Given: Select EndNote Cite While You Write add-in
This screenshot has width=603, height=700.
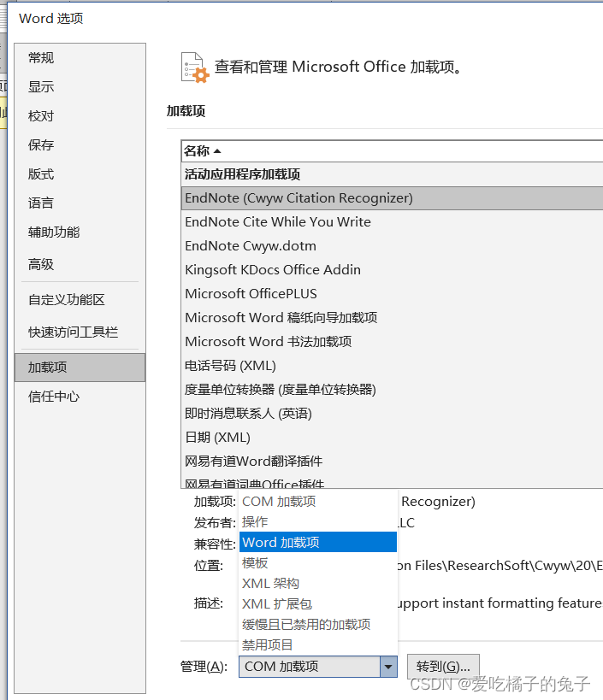Looking at the screenshot, I should tap(393, 222).
